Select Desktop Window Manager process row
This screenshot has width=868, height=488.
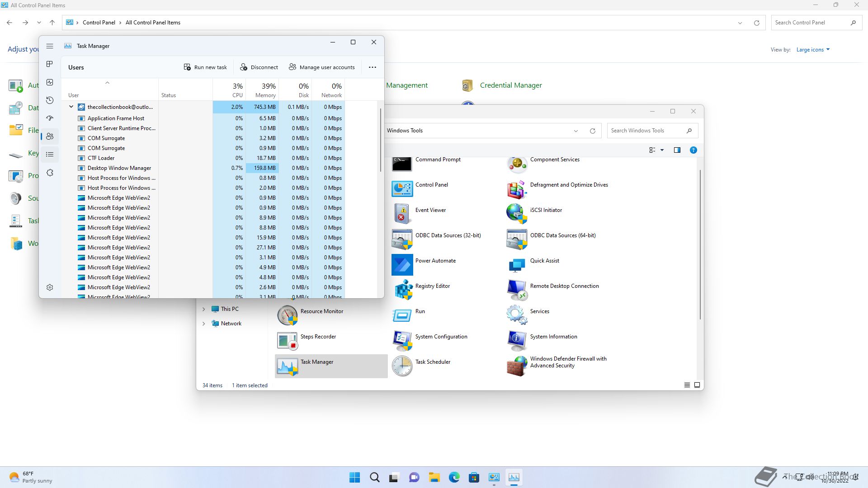[203, 168]
